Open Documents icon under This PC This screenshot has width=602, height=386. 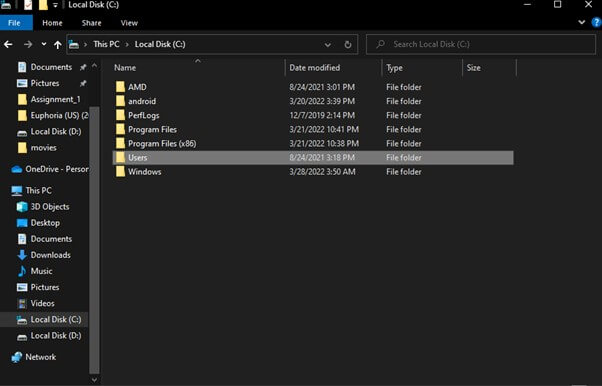coord(22,239)
